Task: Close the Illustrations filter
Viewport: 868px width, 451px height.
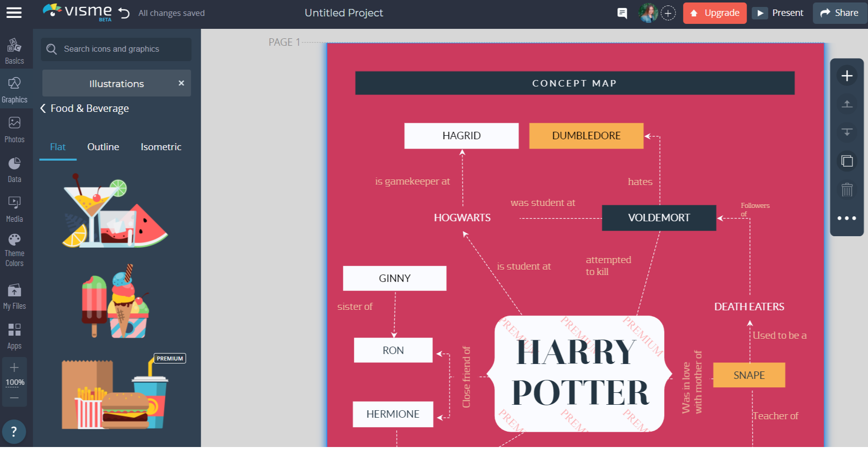Action: (181, 83)
